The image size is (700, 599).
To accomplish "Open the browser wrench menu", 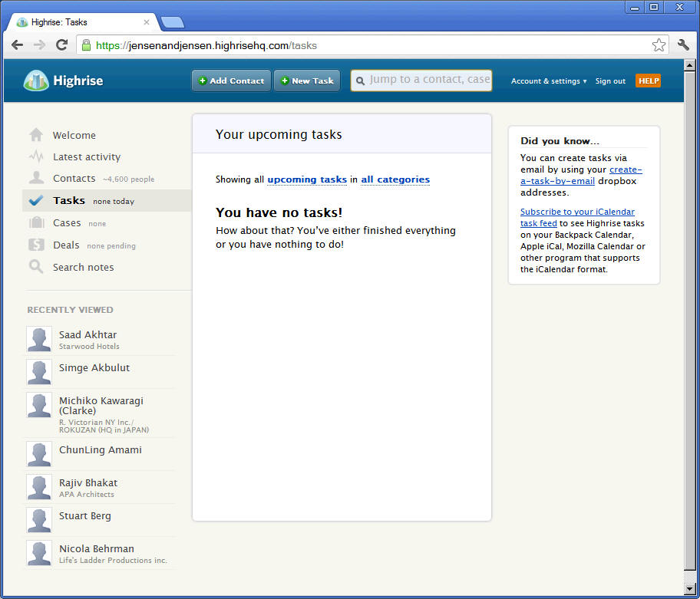I will [x=683, y=45].
